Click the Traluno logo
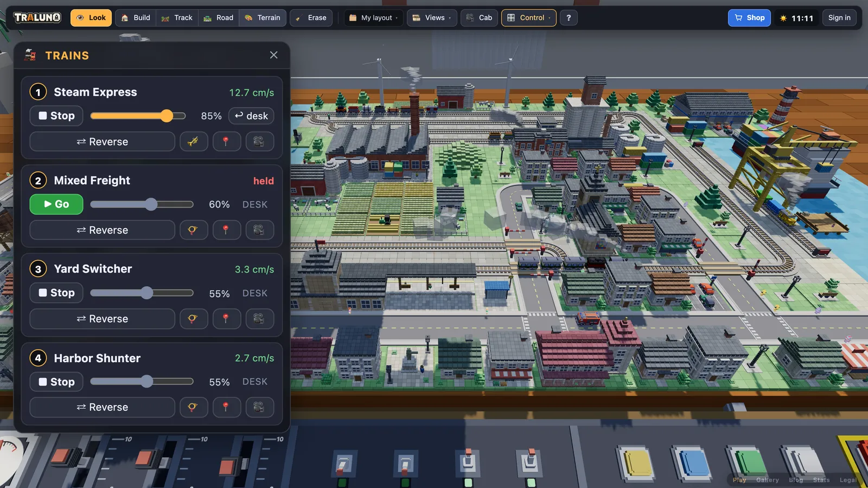The height and width of the screenshot is (488, 868). coord(37,17)
